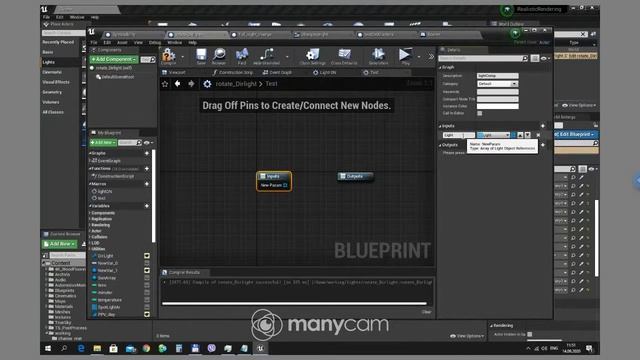Viewport: 640px width, 360px height.
Task: Collapse the Inputs section in Details
Action: (440, 126)
